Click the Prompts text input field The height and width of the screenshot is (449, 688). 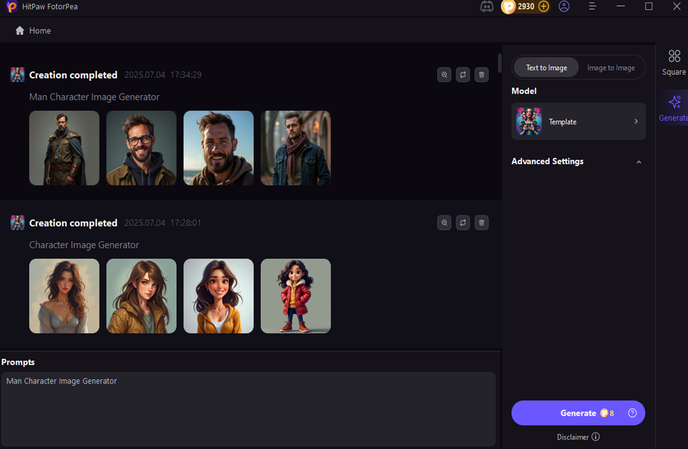248,409
